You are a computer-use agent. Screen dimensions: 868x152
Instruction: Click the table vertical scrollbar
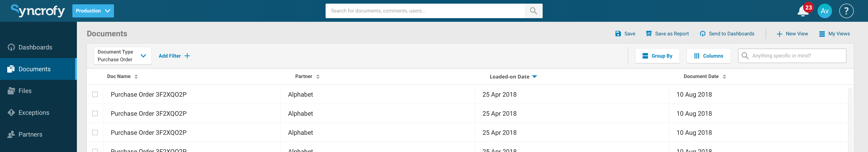coord(850,120)
